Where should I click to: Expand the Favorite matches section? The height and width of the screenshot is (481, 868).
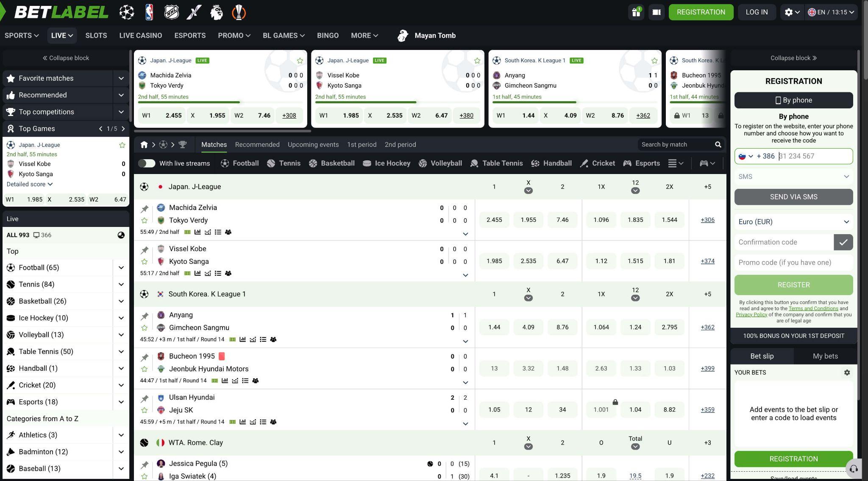point(121,78)
